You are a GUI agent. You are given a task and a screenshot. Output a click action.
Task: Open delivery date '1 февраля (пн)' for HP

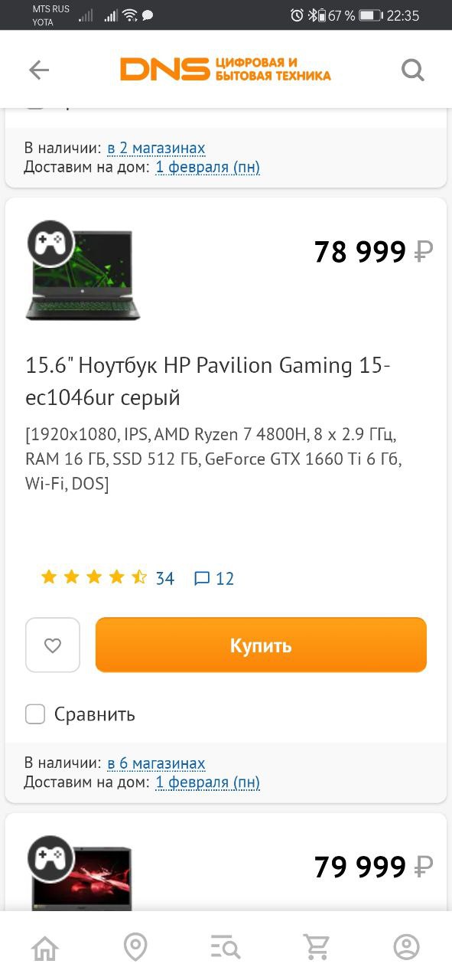click(208, 782)
